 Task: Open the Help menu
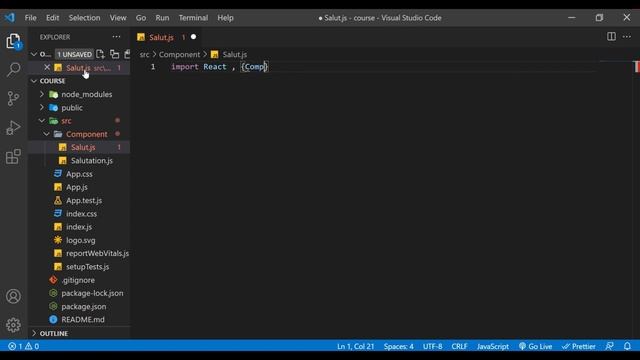pos(225,18)
